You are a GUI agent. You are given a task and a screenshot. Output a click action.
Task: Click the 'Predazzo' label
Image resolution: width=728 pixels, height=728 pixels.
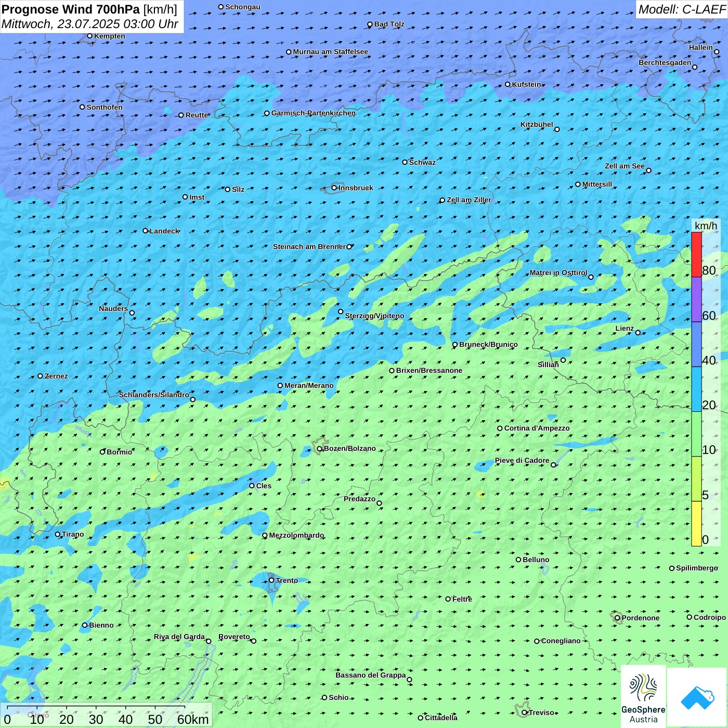(360, 499)
